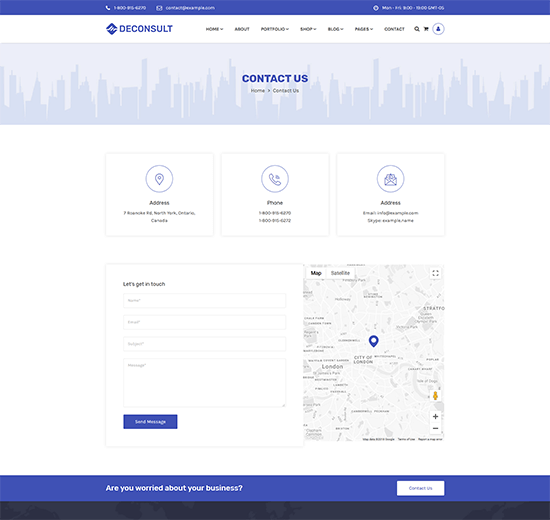Image resolution: width=550 pixels, height=520 pixels.
Task: Click the 1-800-915-6270 number in top bar
Action: 129,8
